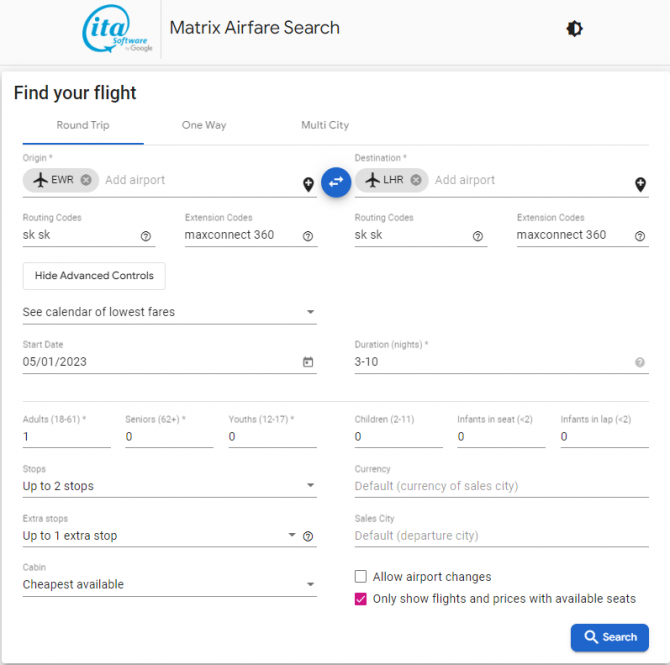Show help for destination Extension Codes
Viewport: 670px width, 665px height.
tap(640, 236)
